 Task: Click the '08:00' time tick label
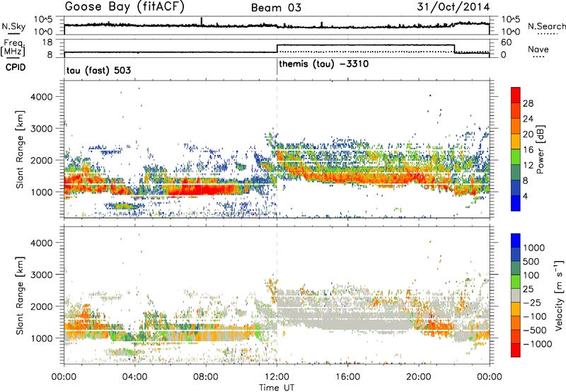[x=206, y=377]
